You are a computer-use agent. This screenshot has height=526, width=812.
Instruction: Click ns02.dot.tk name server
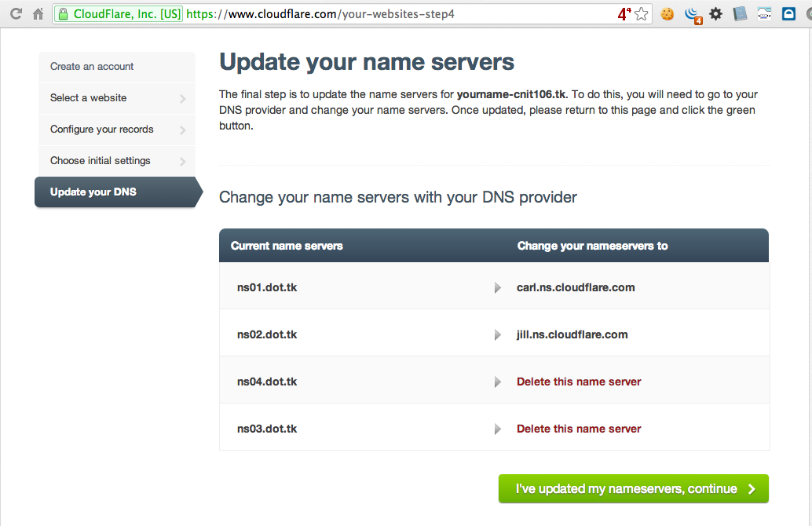pos(267,335)
